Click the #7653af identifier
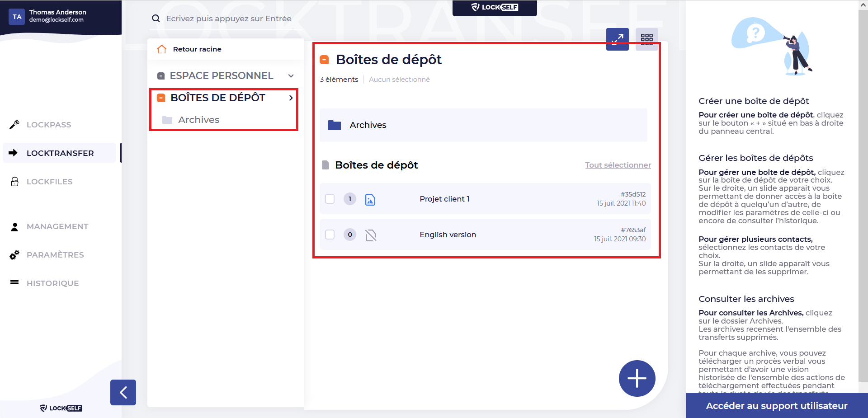Viewport: 868px width, 418px height. click(633, 230)
